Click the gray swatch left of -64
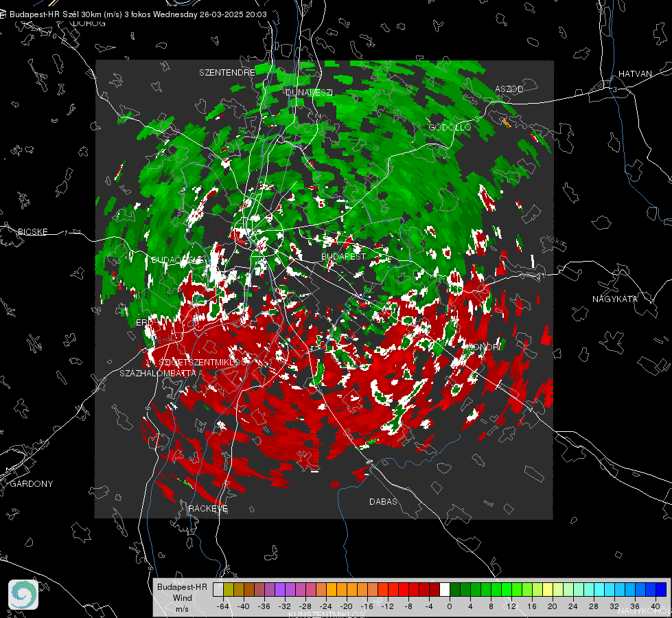672x618 pixels. [218, 589]
